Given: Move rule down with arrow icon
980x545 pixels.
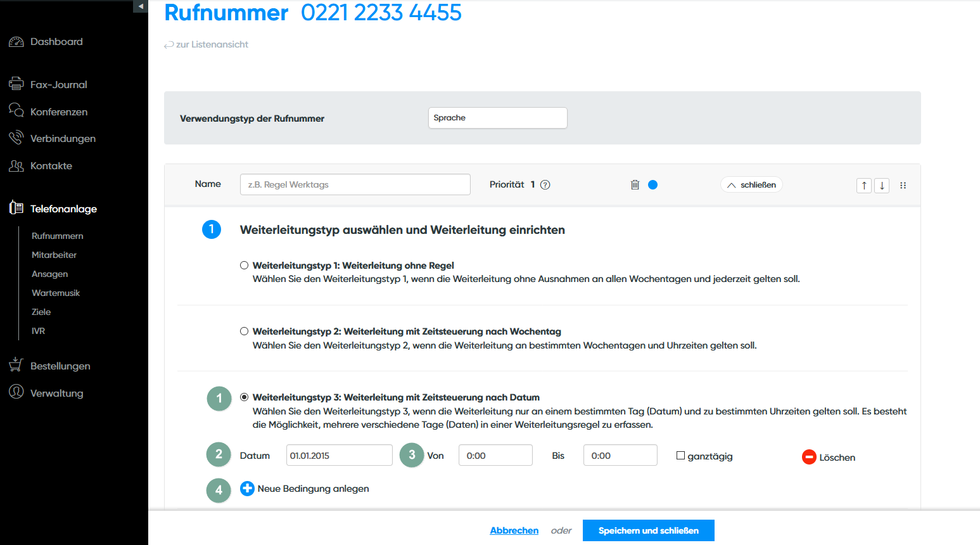Looking at the screenshot, I should pyautogui.click(x=882, y=186).
